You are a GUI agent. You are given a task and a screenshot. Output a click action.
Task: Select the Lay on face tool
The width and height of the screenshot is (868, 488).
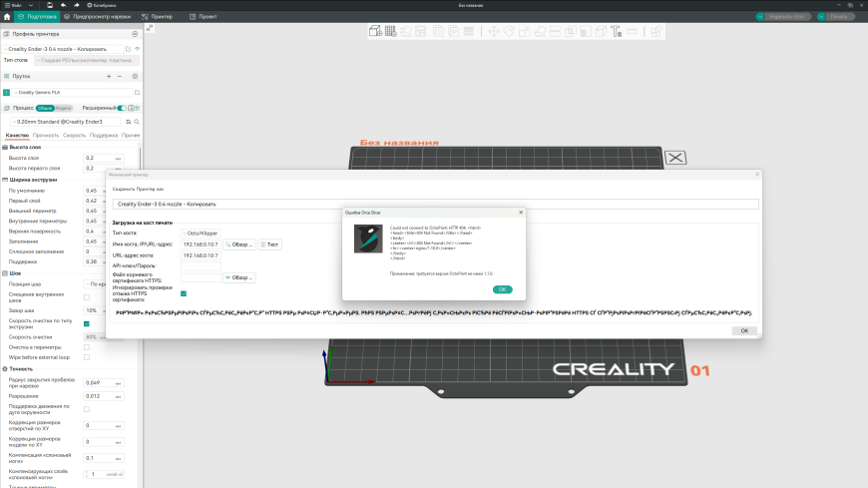click(x=540, y=32)
